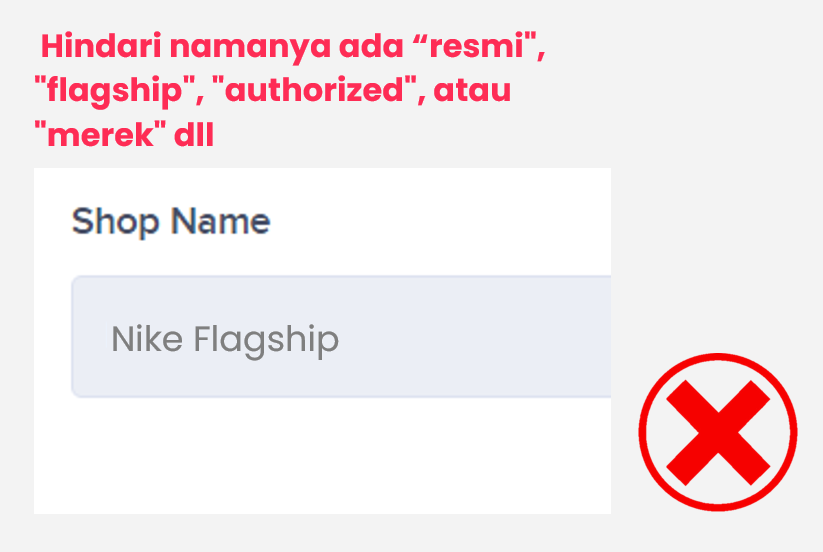
Task: Click the red X cross icon
Action: click(x=717, y=431)
